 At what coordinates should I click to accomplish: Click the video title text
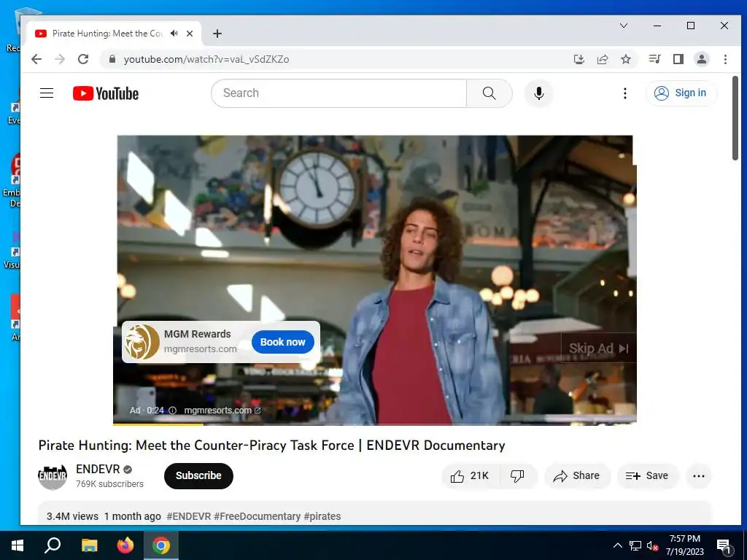[x=271, y=446]
